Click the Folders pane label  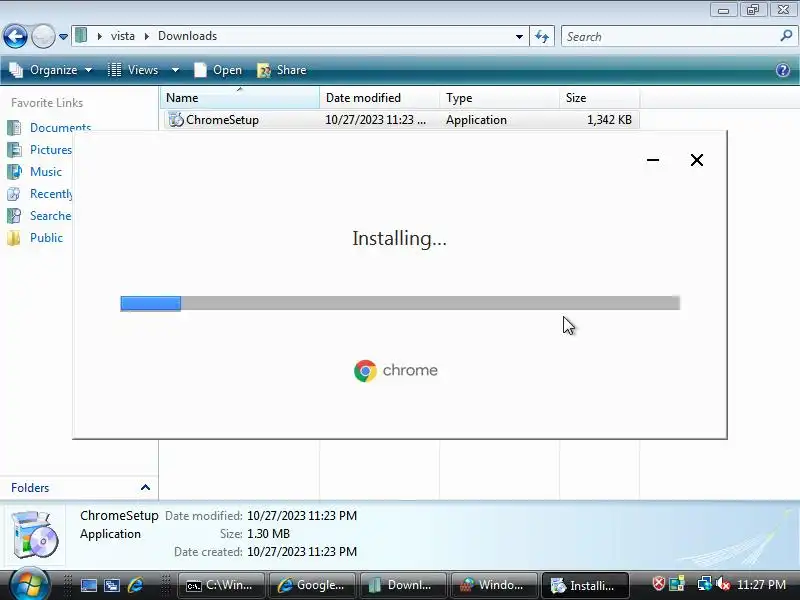point(30,488)
